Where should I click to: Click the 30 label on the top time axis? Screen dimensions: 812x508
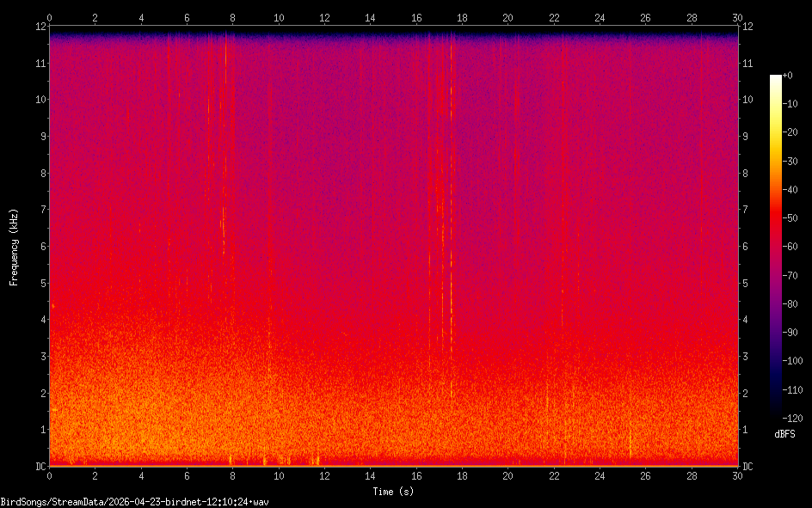pos(737,17)
